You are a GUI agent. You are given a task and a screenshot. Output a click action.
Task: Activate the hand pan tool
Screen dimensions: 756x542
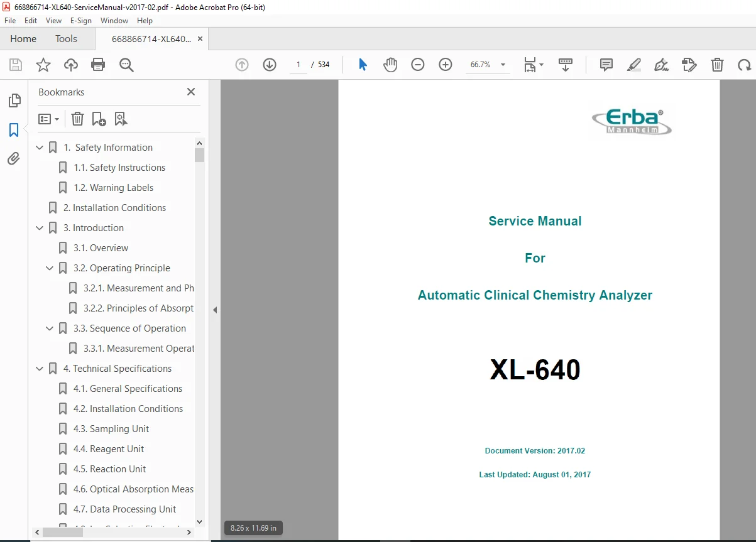390,65
